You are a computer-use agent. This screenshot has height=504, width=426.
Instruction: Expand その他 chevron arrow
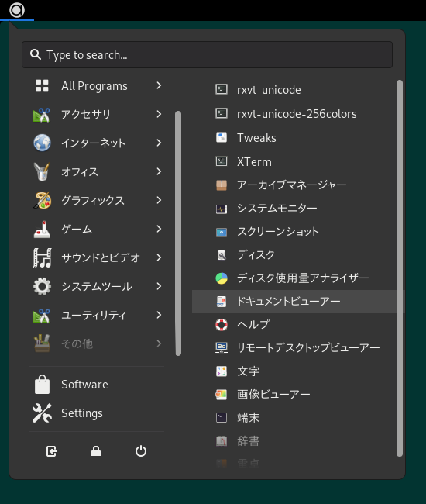click(159, 343)
